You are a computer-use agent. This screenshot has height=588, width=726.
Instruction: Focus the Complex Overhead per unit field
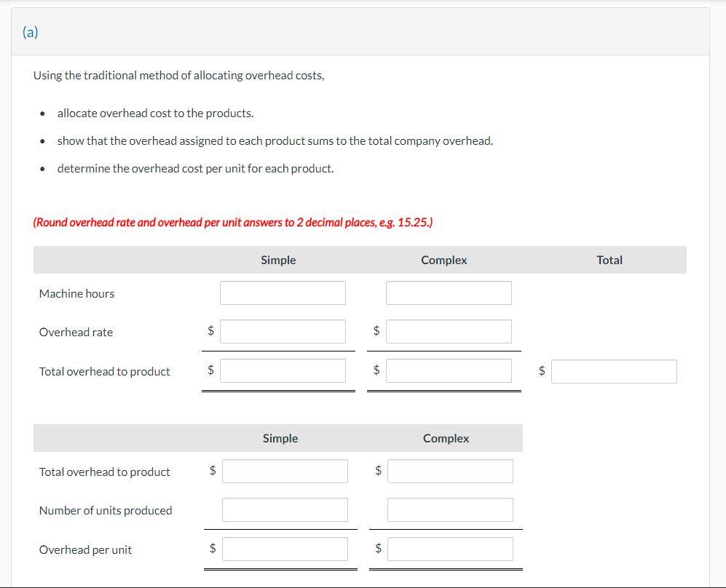(x=450, y=549)
